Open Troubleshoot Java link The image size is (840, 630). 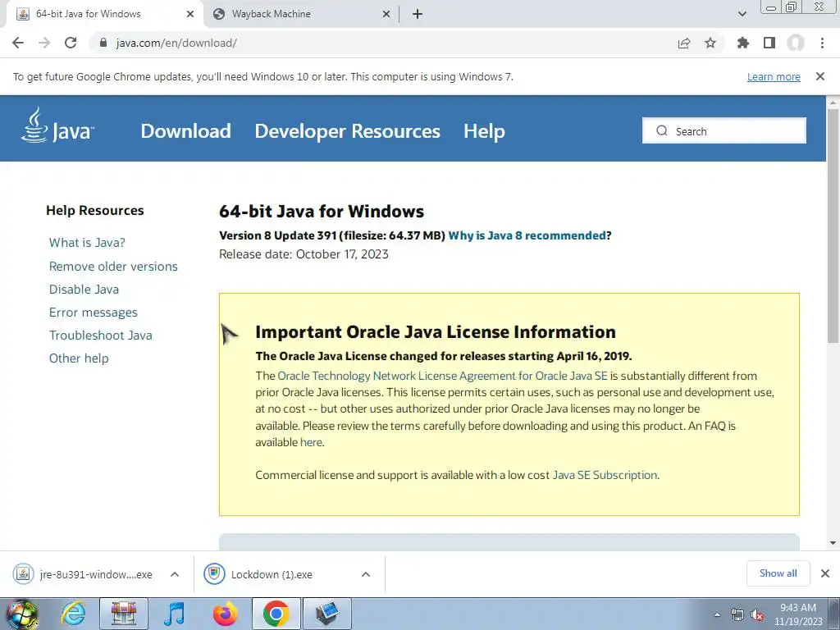click(101, 336)
